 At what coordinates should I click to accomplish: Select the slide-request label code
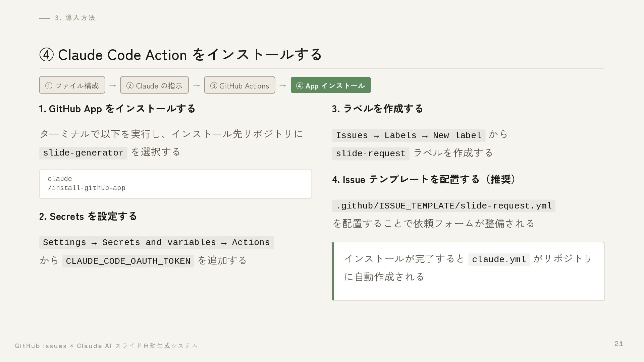click(x=371, y=154)
